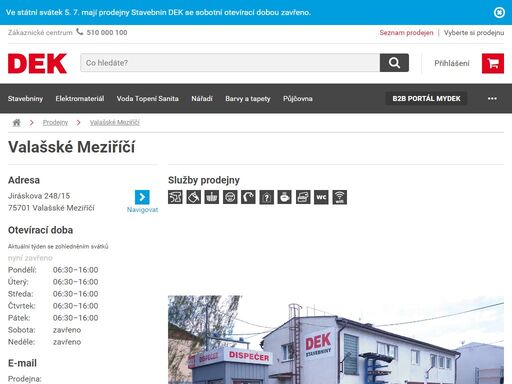Click the Neděle zavřeno row
The image size is (512, 384).
(45, 342)
